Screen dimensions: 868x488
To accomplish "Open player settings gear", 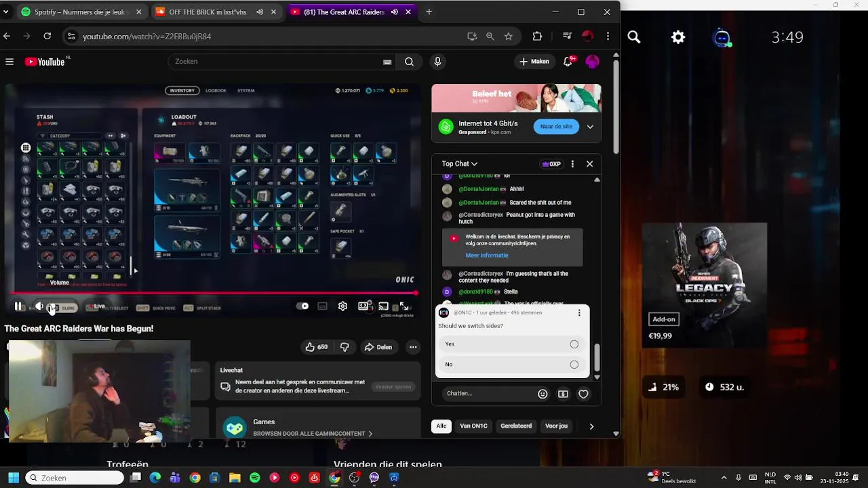I will 342,306.
